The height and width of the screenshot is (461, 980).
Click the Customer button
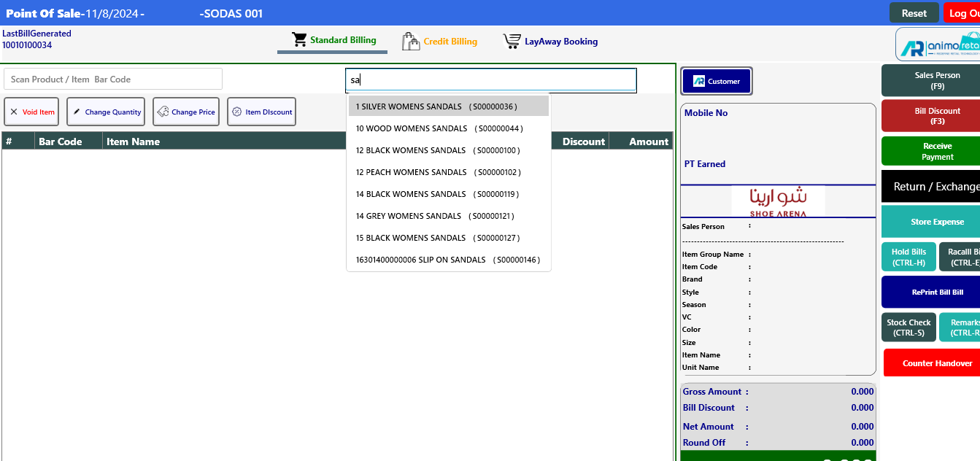coord(716,81)
